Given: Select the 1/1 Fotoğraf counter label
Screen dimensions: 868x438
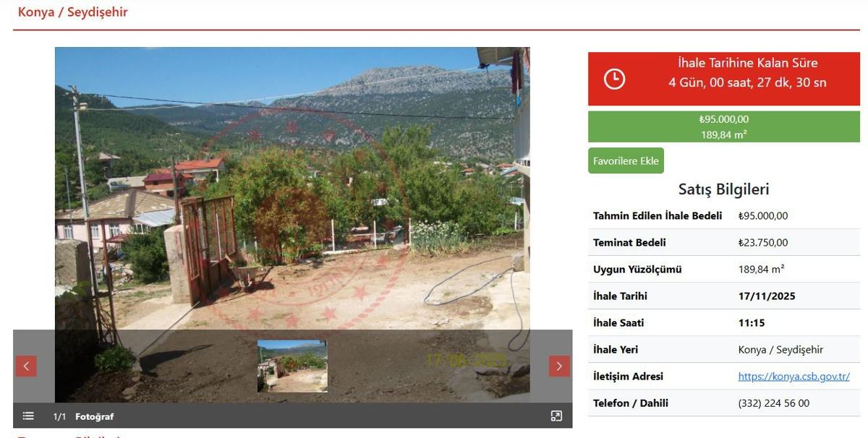Looking at the screenshot, I should tap(83, 416).
